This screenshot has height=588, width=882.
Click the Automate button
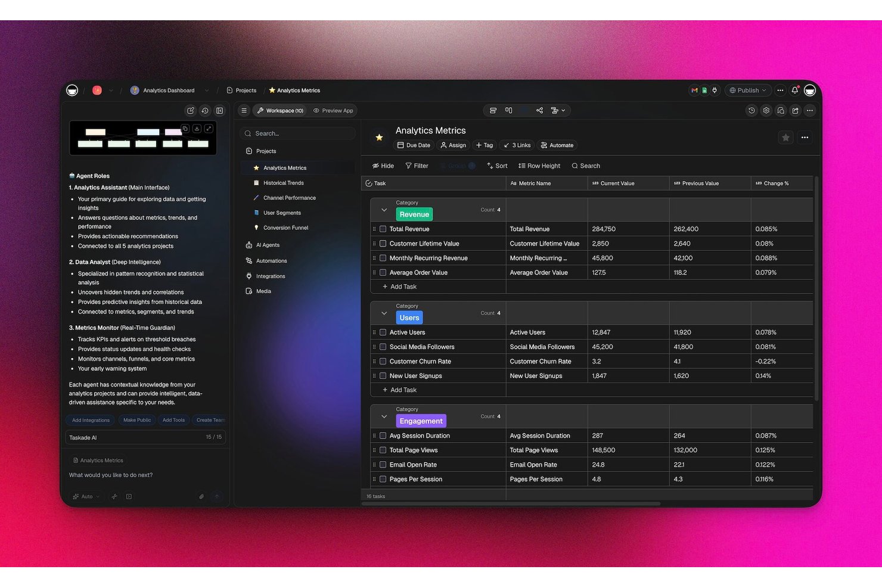click(x=557, y=145)
